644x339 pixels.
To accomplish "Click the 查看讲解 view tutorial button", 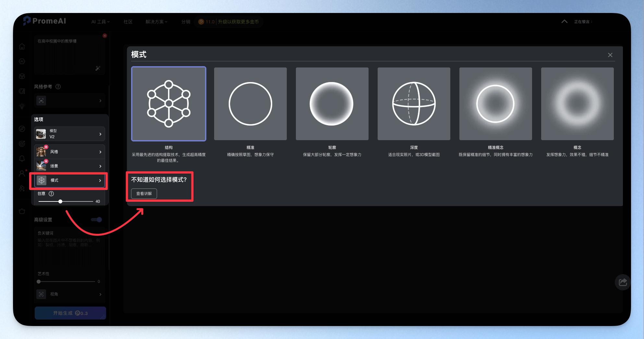I will [144, 194].
